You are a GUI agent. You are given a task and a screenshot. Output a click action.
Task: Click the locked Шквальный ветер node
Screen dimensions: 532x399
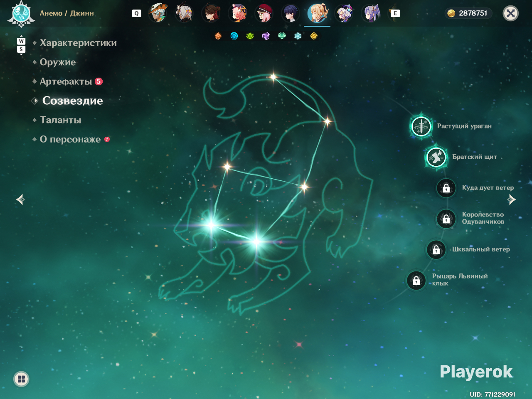[x=436, y=249]
